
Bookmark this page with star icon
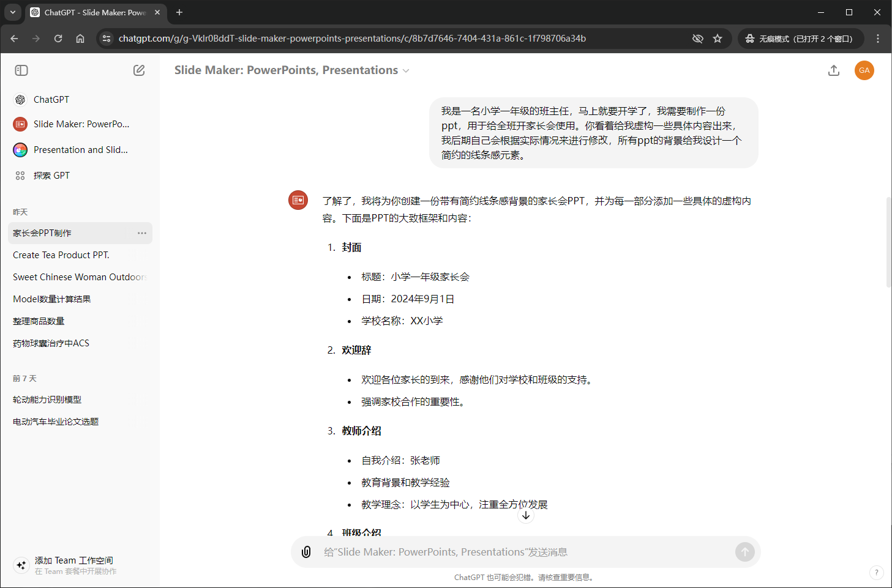pos(718,39)
